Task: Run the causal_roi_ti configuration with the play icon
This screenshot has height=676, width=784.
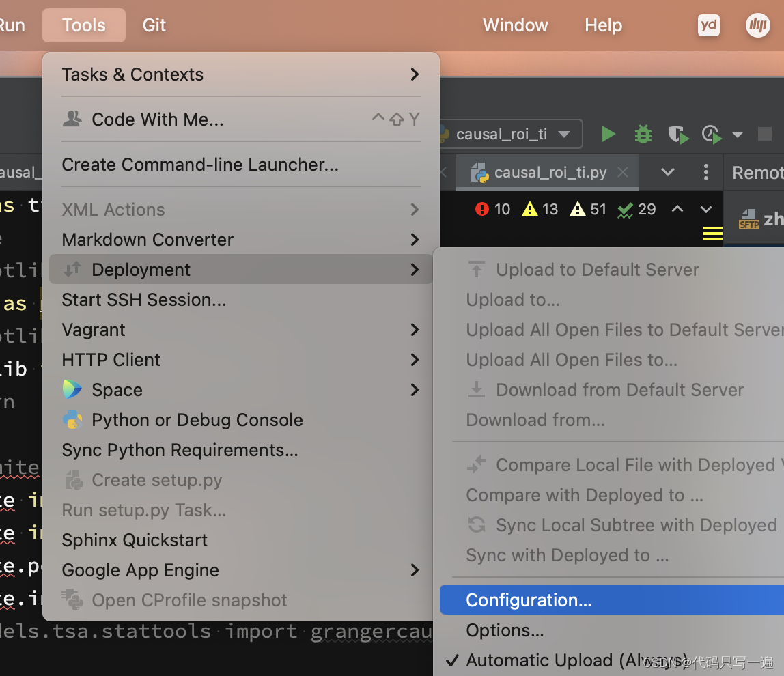Action: click(608, 134)
